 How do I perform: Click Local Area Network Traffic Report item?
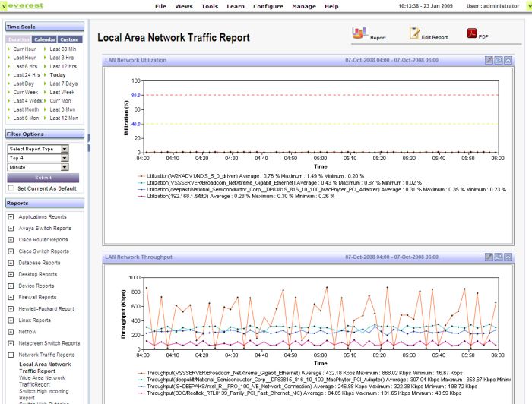tap(45, 368)
